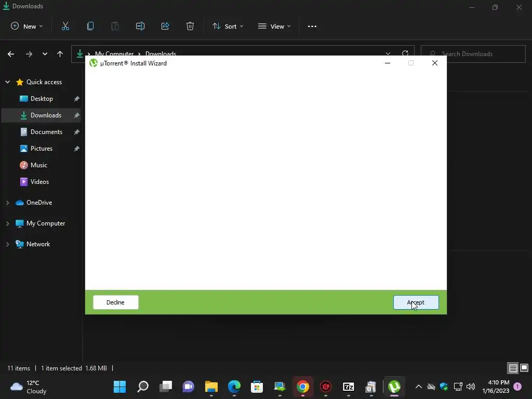The image size is (532, 399).
Task: Open the notification badge in tray
Action: pyautogui.click(x=517, y=387)
